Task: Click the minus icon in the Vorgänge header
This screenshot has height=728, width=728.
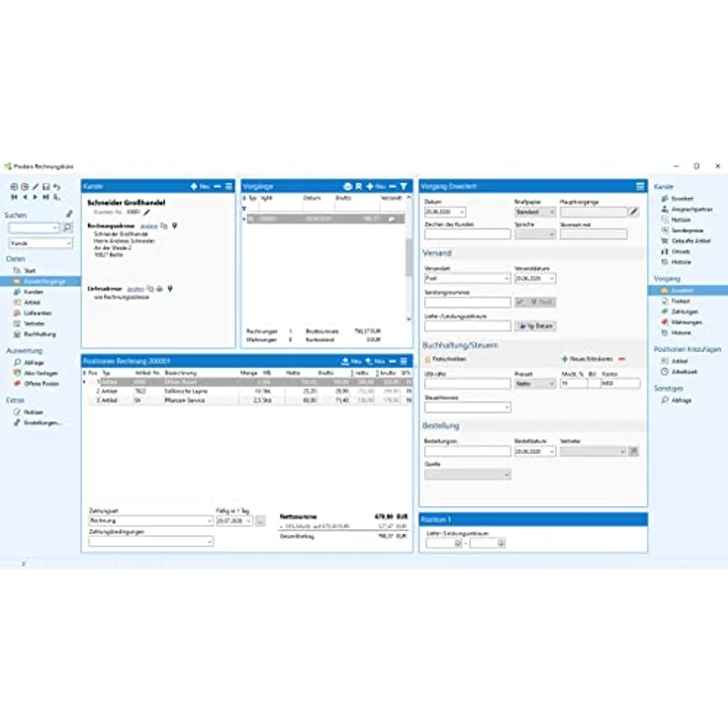Action: coord(393,186)
